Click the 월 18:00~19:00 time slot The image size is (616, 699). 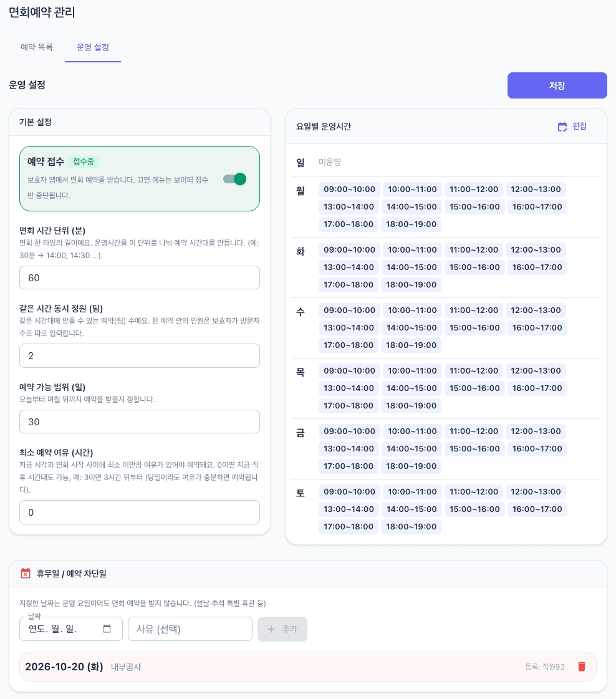pos(411,224)
